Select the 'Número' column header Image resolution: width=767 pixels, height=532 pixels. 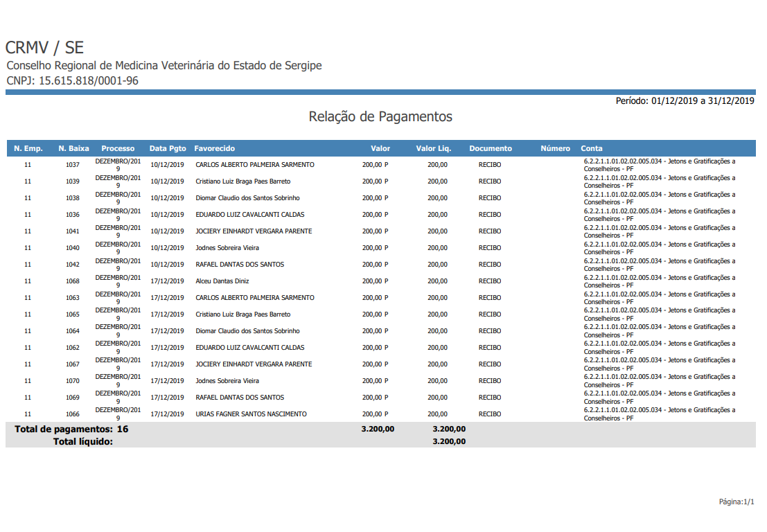[555, 148]
